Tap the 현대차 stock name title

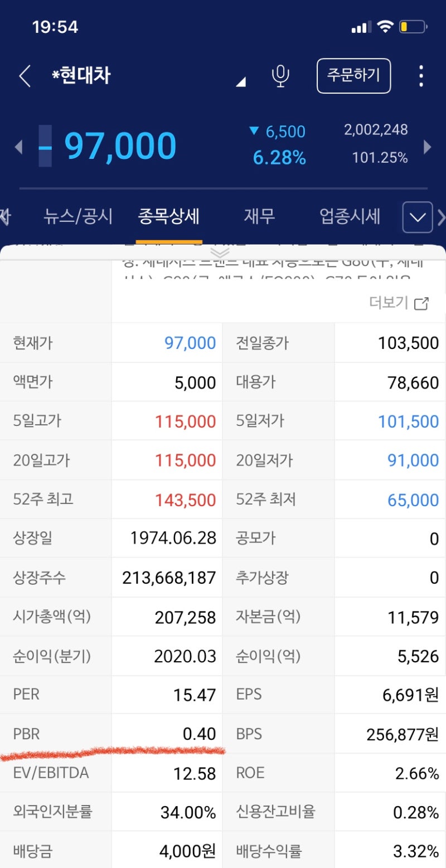[81, 76]
